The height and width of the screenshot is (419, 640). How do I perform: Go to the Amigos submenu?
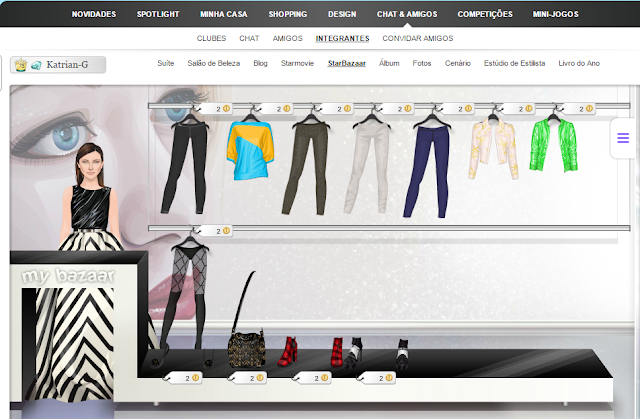[288, 38]
